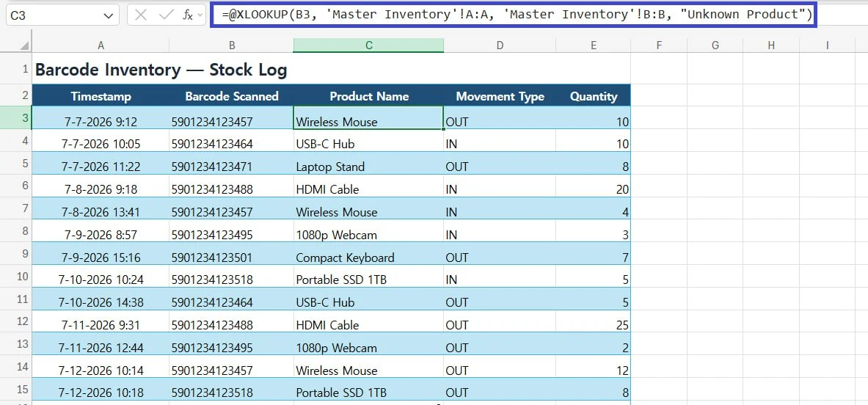Click the Movement Type header cell
The height and width of the screenshot is (405, 868).
[500, 95]
